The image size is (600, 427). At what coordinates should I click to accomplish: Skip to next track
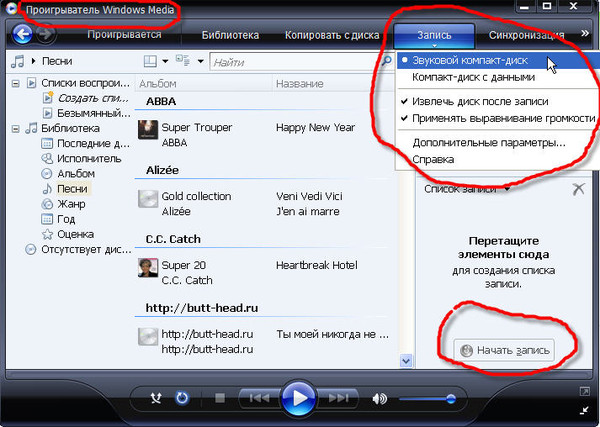338,399
